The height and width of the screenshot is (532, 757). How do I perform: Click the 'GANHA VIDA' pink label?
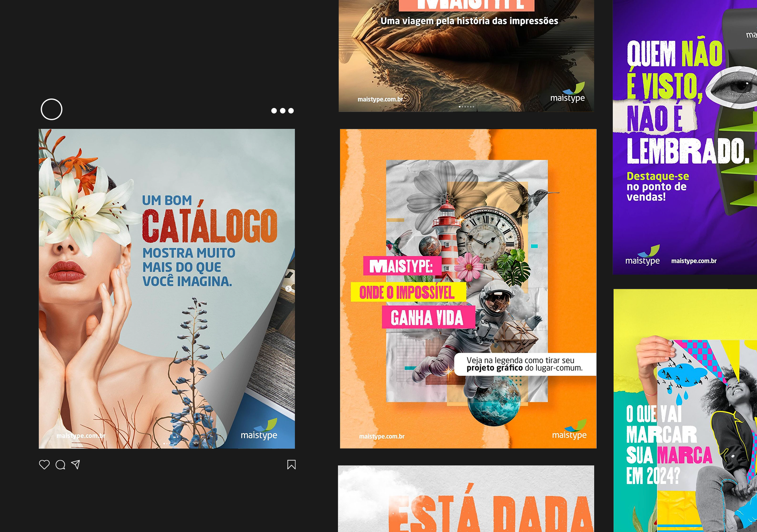[x=428, y=318]
